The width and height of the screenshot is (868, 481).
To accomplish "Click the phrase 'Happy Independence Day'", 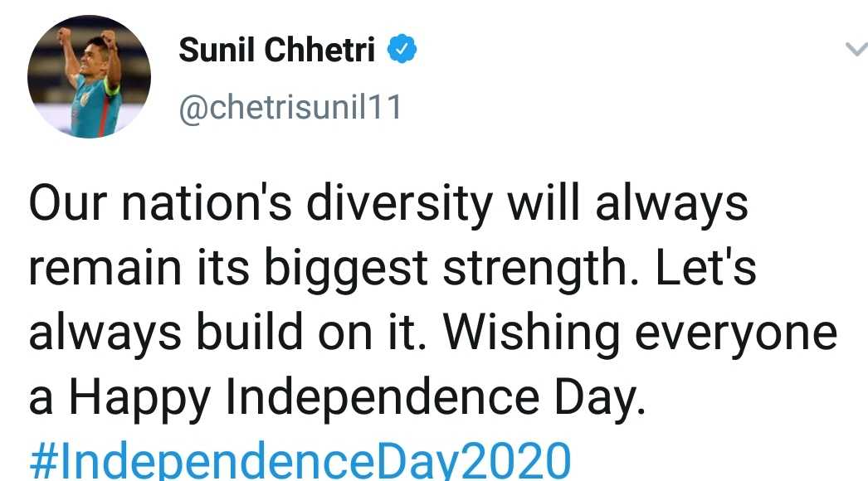I will click(x=357, y=397).
